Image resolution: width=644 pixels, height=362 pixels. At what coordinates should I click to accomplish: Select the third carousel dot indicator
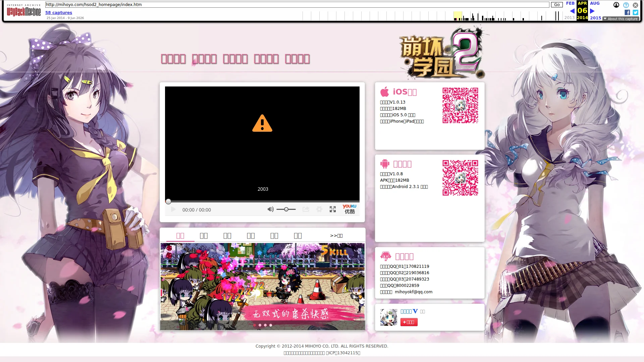pos(265,325)
